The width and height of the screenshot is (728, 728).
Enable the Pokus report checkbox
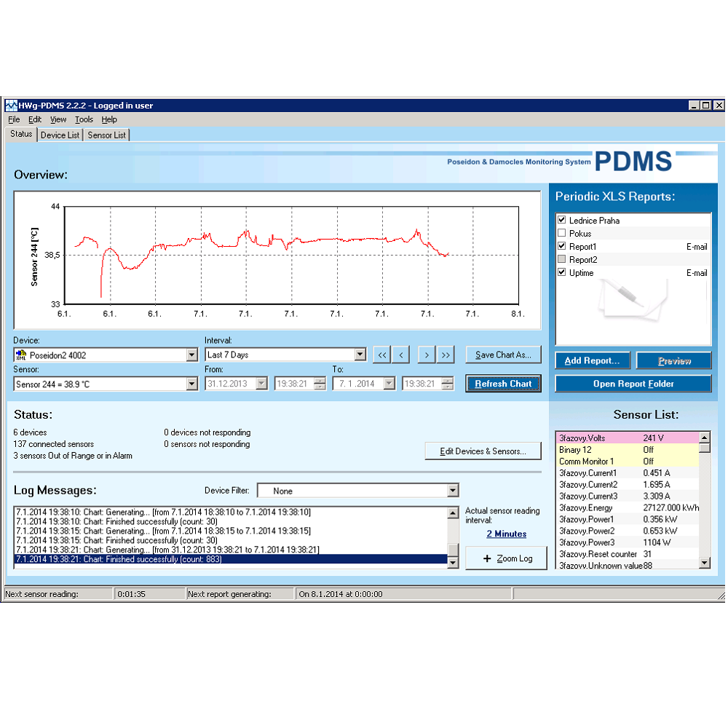(x=561, y=233)
